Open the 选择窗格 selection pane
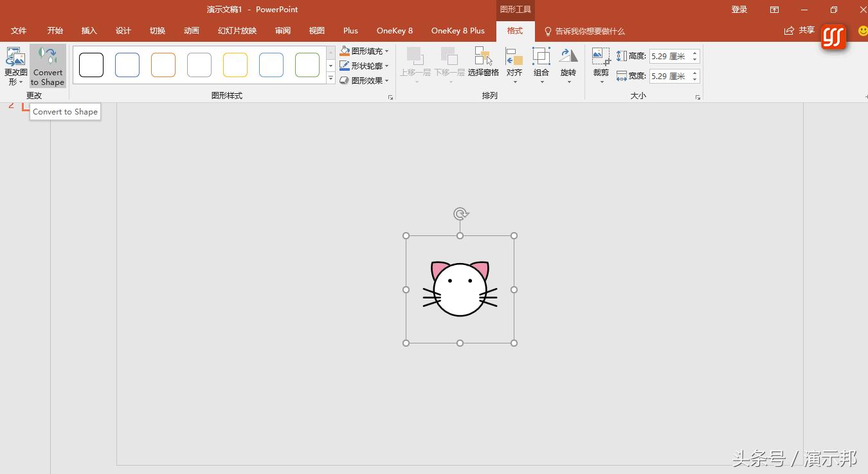 (483, 57)
